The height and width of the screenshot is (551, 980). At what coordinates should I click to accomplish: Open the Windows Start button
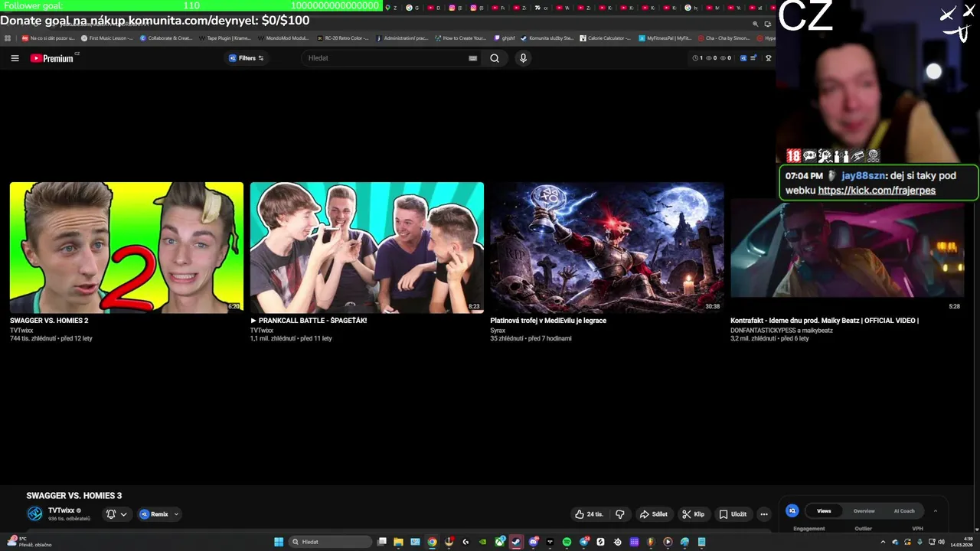(x=279, y=542)
